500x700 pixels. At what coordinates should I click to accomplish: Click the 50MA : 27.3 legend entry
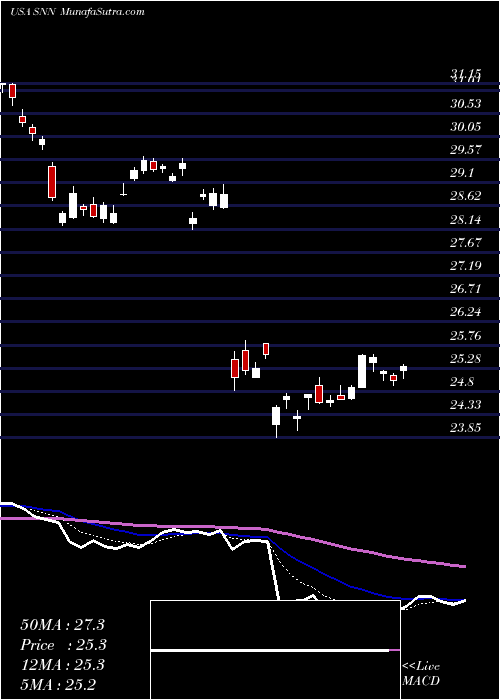point(62,625)
